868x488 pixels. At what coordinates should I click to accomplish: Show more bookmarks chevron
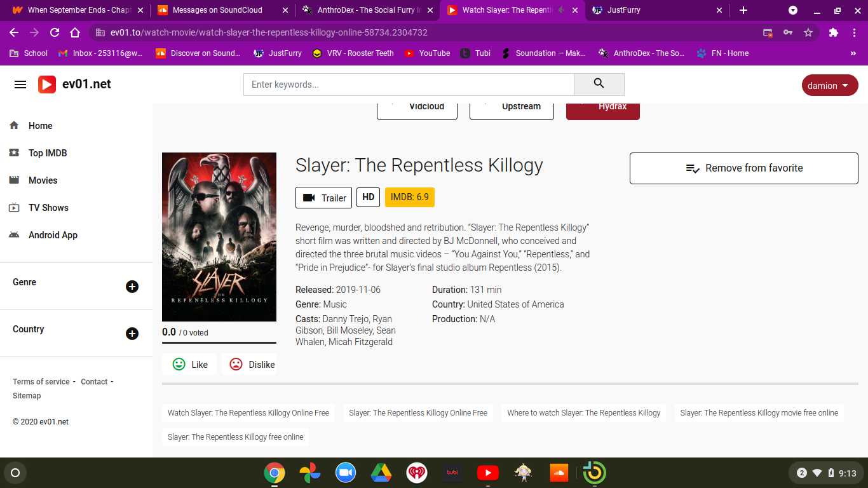853,53
